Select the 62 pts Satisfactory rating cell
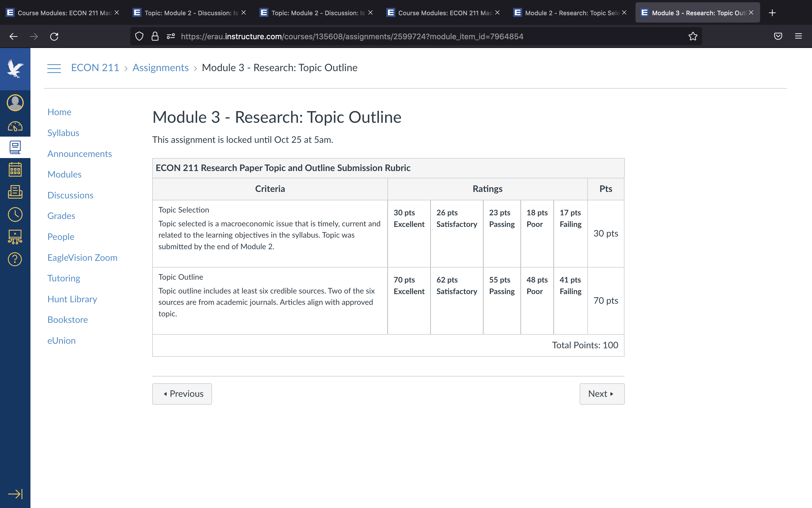Viewport: 812px width, 508px height. pos(457,301)
